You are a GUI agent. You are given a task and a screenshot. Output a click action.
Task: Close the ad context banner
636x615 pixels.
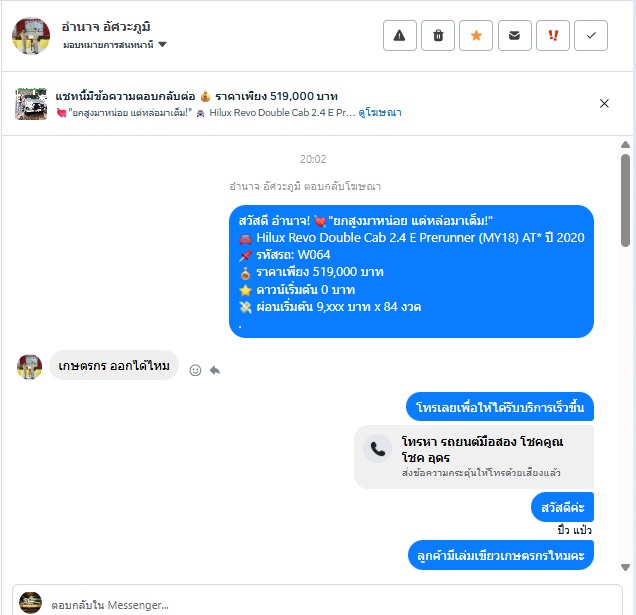click(x=604, y=104)
